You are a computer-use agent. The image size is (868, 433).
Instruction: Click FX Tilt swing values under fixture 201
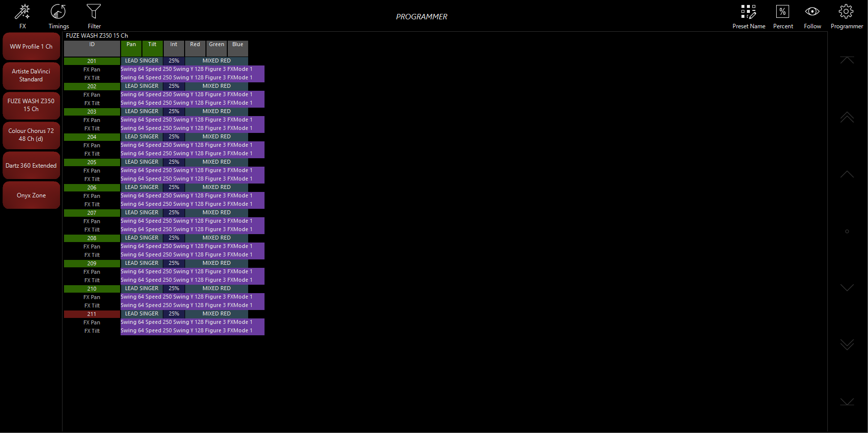coord(193,78)
